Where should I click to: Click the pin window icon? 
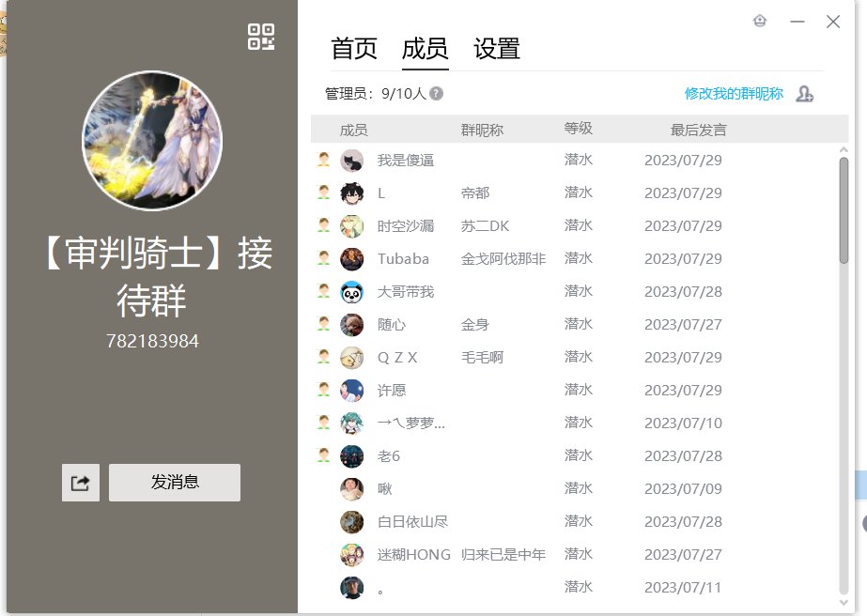pyautogui.click(x=760, y=21)
